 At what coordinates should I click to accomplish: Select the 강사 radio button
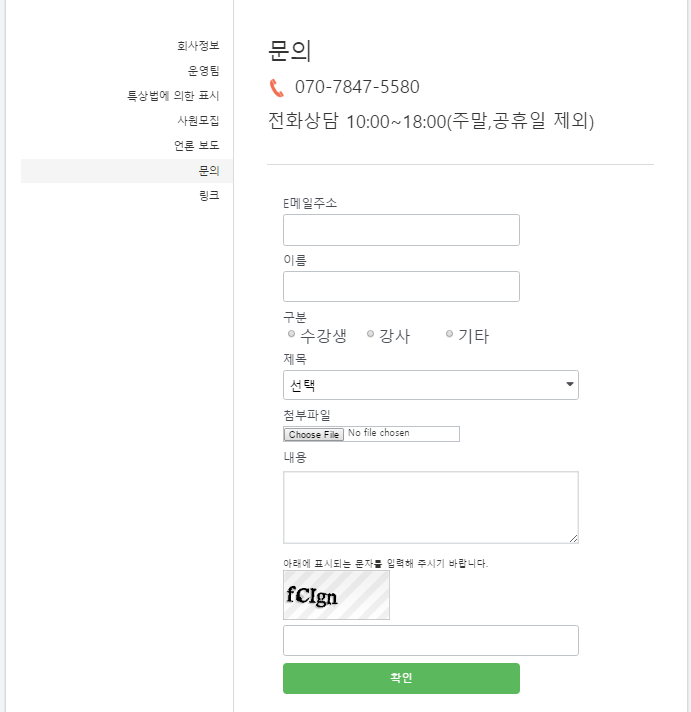370,334
